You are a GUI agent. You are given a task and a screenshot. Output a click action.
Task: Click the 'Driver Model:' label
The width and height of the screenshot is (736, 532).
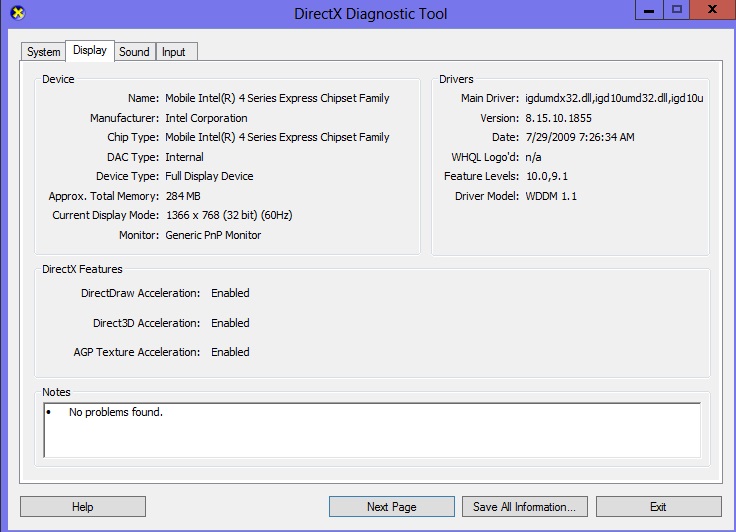click(x=487, y=196)
